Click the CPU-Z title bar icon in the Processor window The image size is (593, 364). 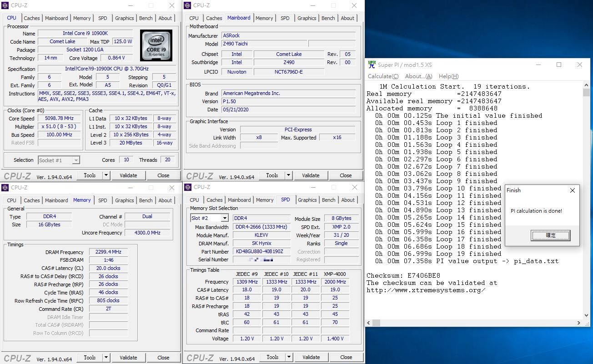5,5
